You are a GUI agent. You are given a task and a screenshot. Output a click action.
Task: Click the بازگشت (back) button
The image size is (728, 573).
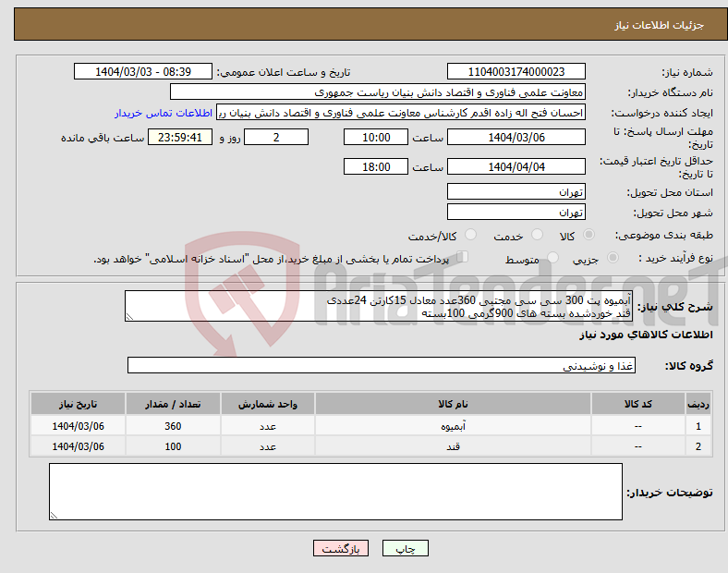pyautogui.click(x=341, y=548)
